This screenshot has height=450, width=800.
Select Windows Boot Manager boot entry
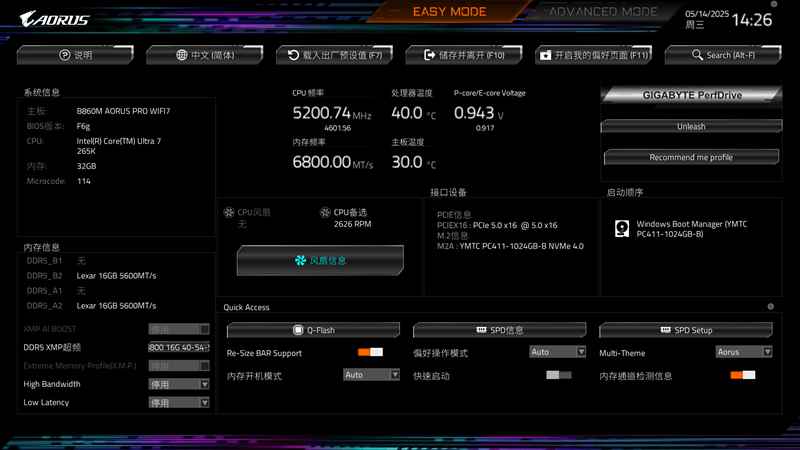691,229
